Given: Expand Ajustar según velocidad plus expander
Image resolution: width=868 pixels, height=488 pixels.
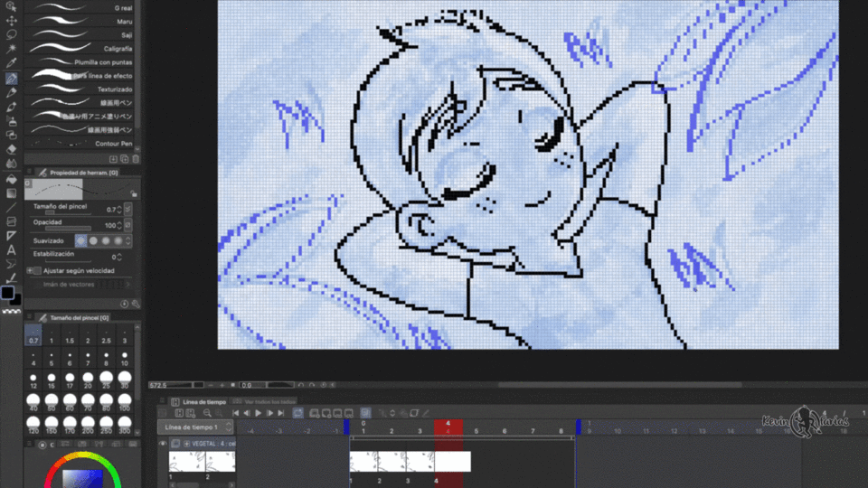Looking at the screenshot, I should point(30,270).
